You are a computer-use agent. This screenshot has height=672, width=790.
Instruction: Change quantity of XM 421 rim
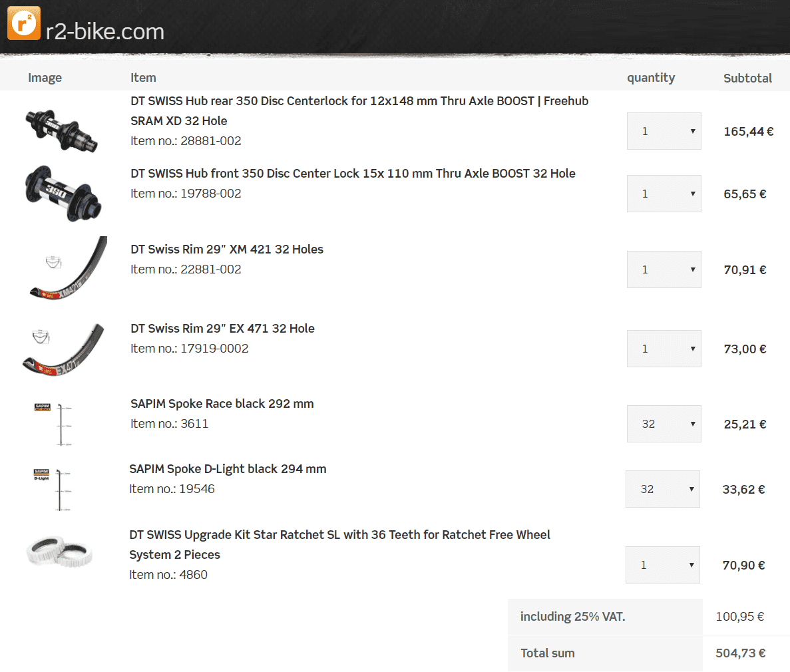point(664,269)
